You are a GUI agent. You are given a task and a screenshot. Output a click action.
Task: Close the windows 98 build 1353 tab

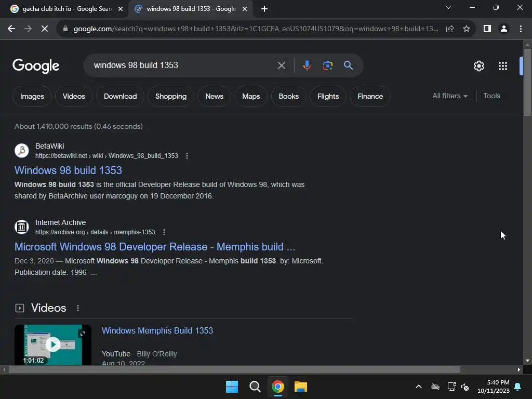[245, 9]
